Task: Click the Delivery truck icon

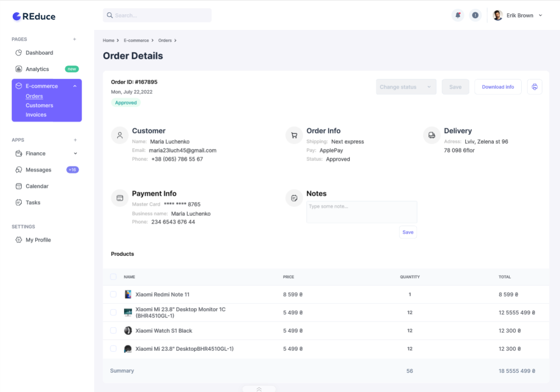Action: (x=432, y=136)
